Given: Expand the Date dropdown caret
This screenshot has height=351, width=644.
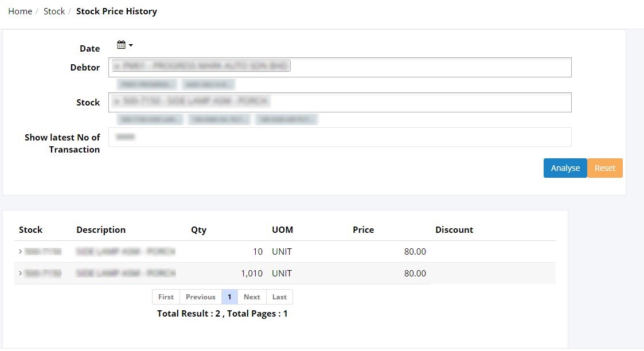Looking at the screenshot, I should click(x=131, y=45).
